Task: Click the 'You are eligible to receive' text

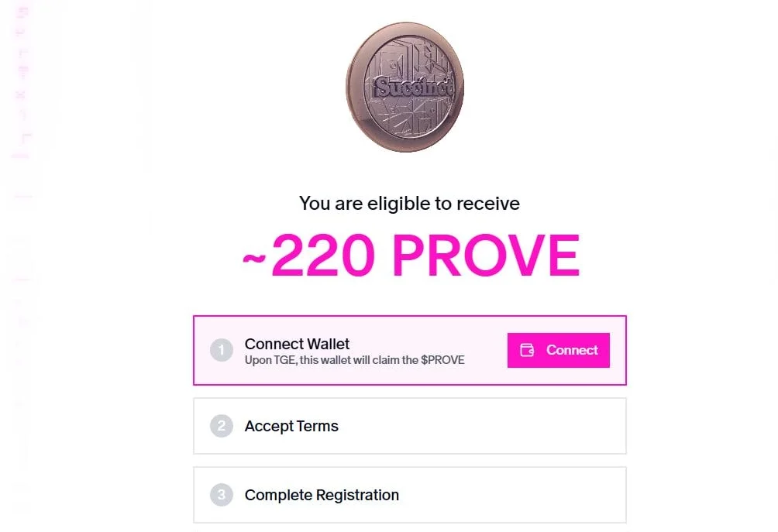Action: click(x=409, y=204)
